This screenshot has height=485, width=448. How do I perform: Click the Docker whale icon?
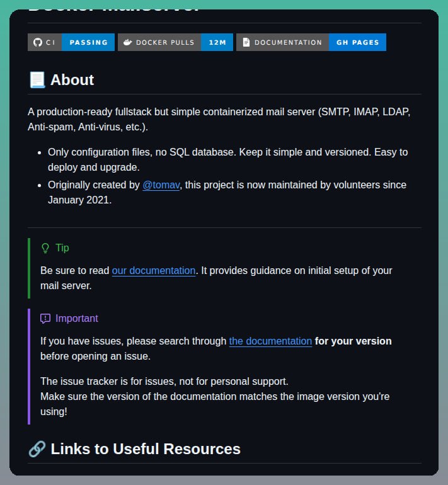pos(127,42)
